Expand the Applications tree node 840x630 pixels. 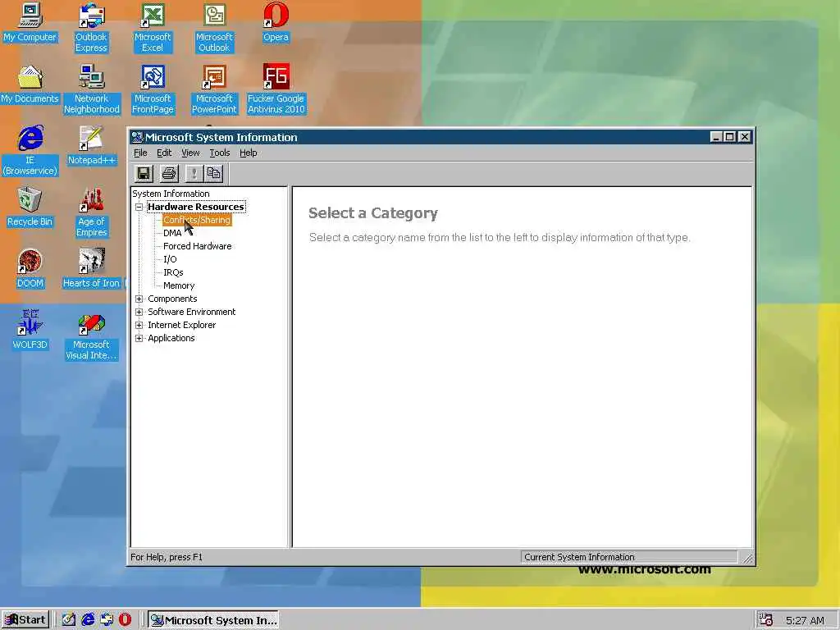[139, 338]
